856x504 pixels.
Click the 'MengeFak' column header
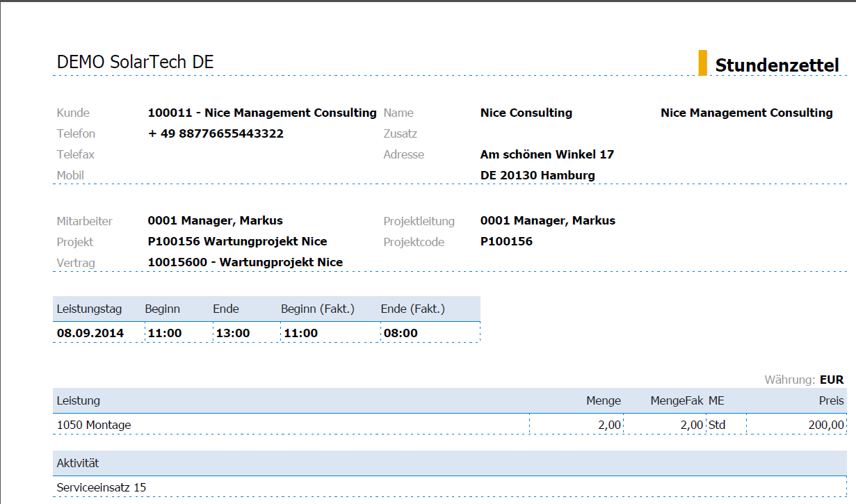pyautogui.click(x=677, y=400)
